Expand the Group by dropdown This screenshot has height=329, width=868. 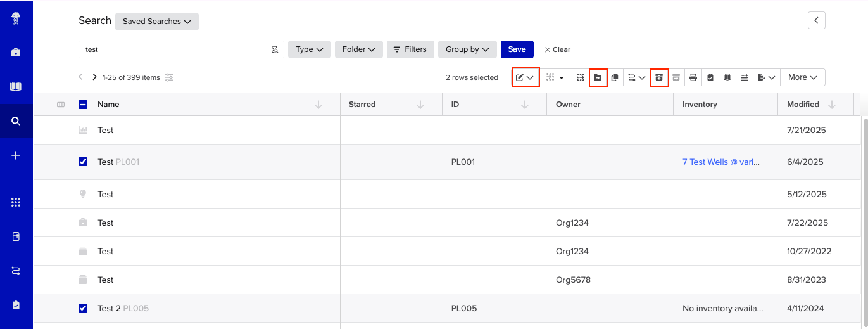467,49
